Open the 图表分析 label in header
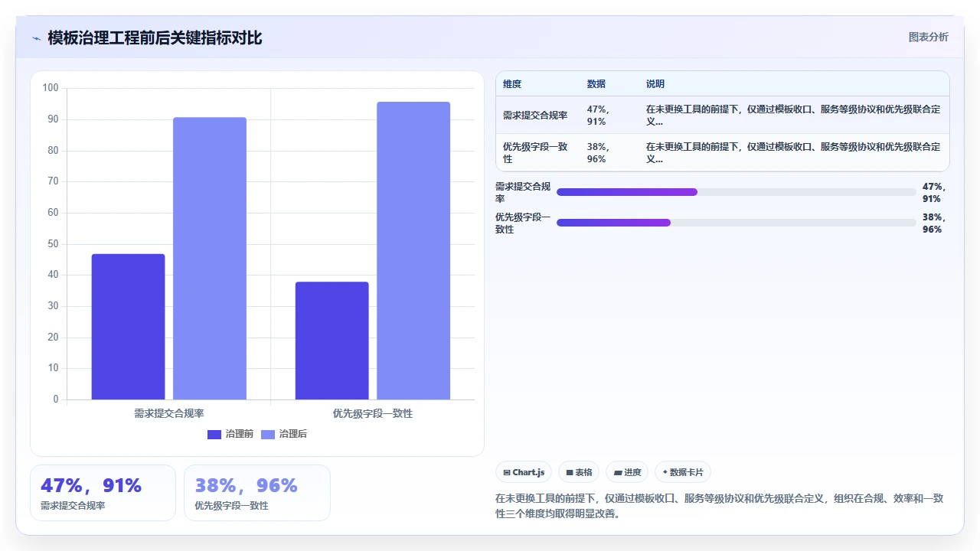Viewport: 980px width, 551px height. [x=928, y=37]
